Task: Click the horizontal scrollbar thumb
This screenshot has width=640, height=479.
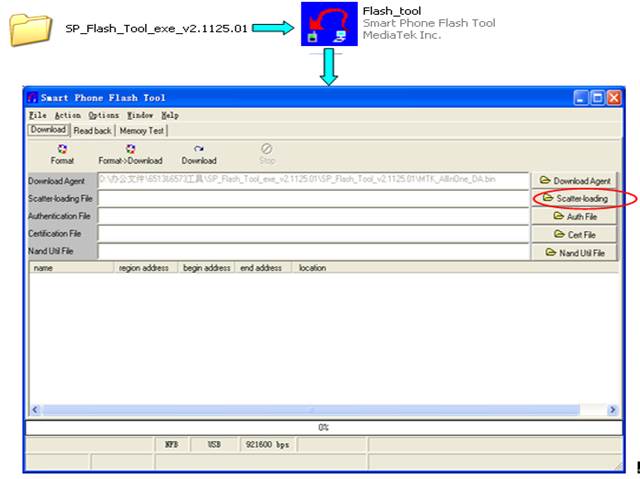Action: (x=311, y=410)
